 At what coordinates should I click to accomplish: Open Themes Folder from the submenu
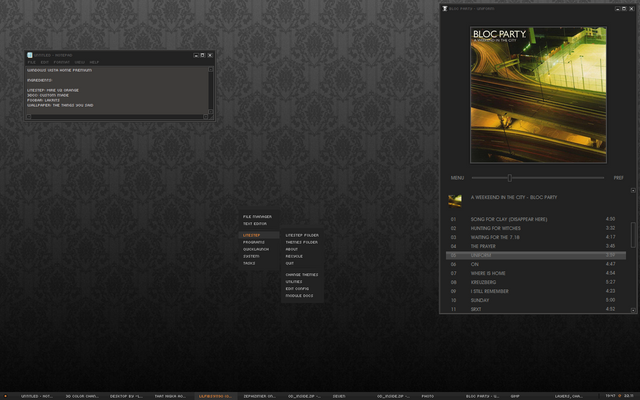302,242
